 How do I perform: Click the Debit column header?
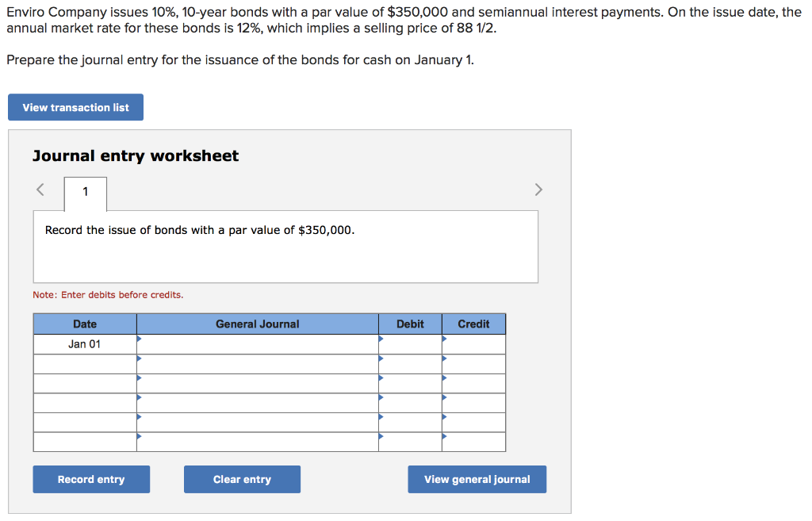pyautogui.click(x=410, y=324)
